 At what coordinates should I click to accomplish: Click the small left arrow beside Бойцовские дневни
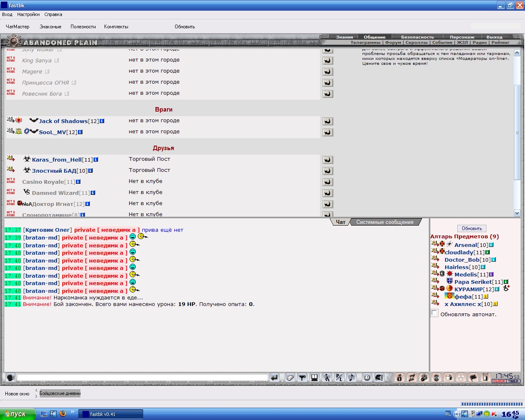point(36,390)
